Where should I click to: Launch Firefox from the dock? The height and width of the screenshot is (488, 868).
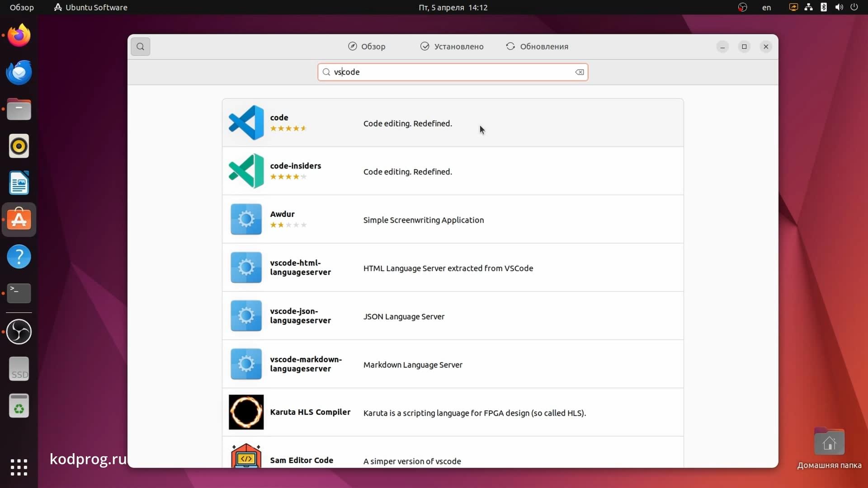[19, 35]
